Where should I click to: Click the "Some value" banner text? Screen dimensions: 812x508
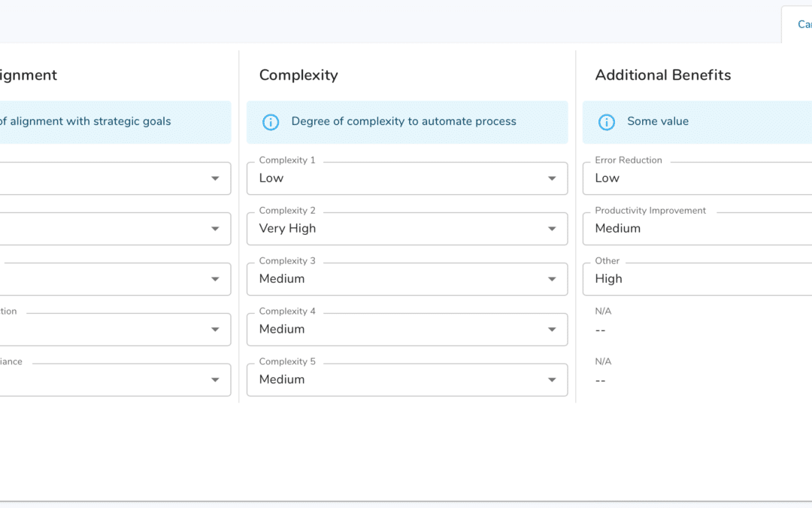658,122
